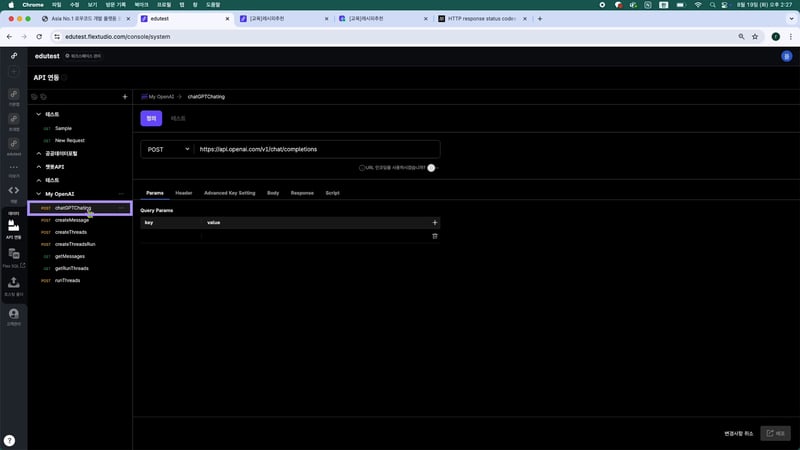800x450 pixels.
Task: Open the upload icon in left sidebar
Action: pos(14,285)
